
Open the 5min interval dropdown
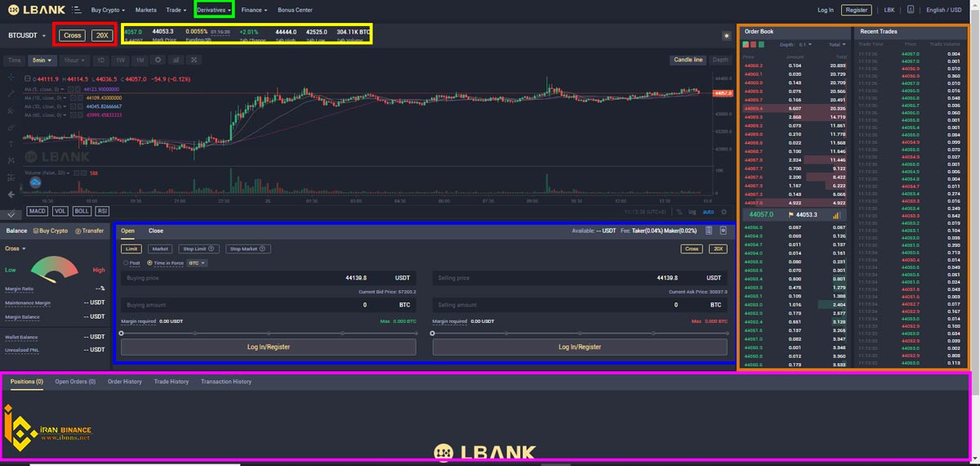click(42, 60)
